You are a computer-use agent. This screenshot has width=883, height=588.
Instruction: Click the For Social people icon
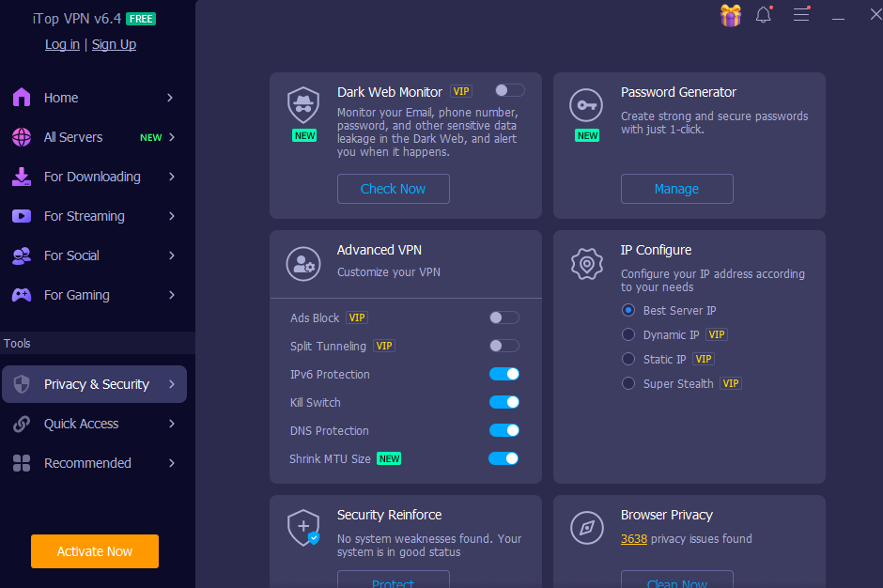(22, 255)
